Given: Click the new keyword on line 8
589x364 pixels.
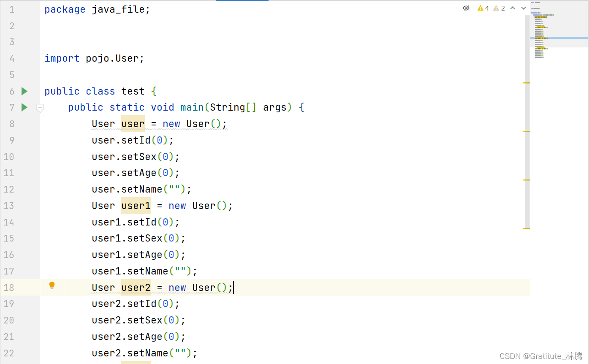Looking at the screenshot, I should [171, 124].
